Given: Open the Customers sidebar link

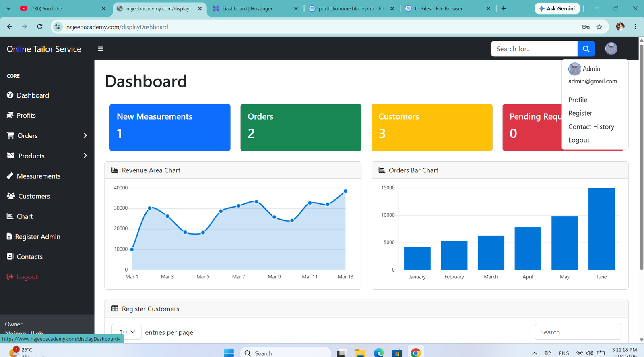Looking at the screenshot, I should point(28,196).
